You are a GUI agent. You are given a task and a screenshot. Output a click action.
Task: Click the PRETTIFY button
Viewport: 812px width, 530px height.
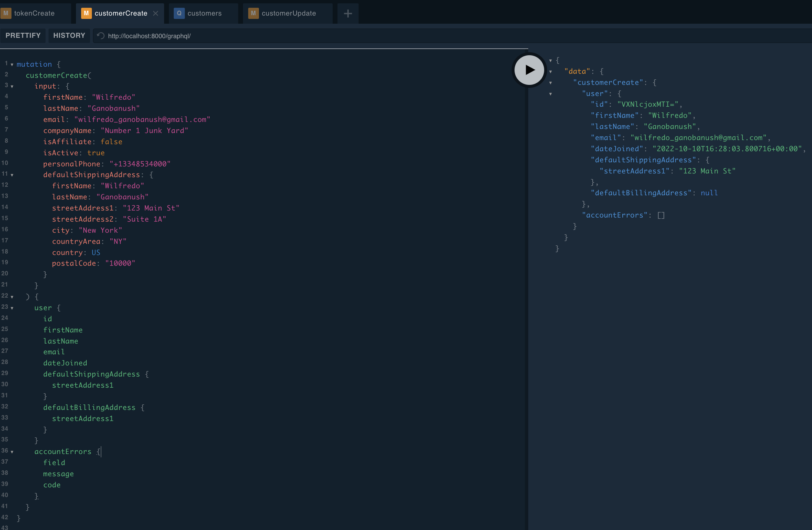point(23,36)
